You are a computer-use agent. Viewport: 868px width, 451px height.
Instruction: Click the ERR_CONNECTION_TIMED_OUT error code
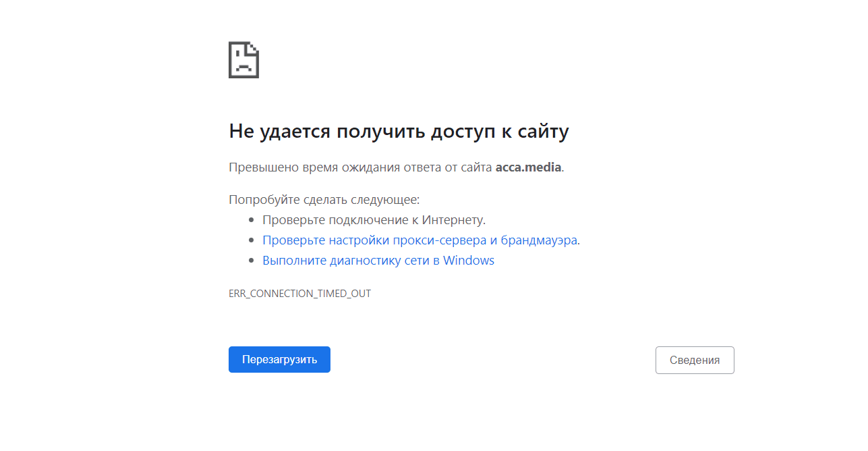[299, 294]
